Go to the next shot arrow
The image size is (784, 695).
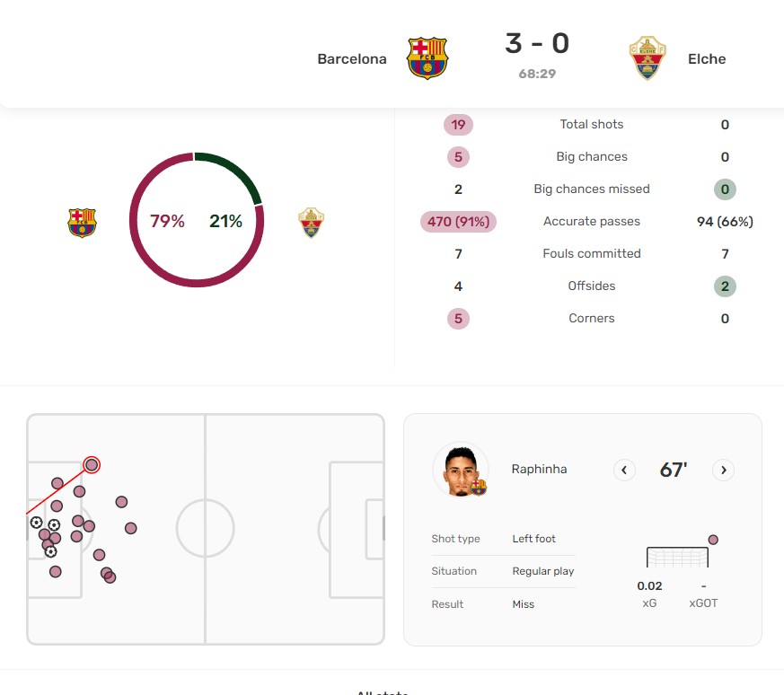pos(723,470)
